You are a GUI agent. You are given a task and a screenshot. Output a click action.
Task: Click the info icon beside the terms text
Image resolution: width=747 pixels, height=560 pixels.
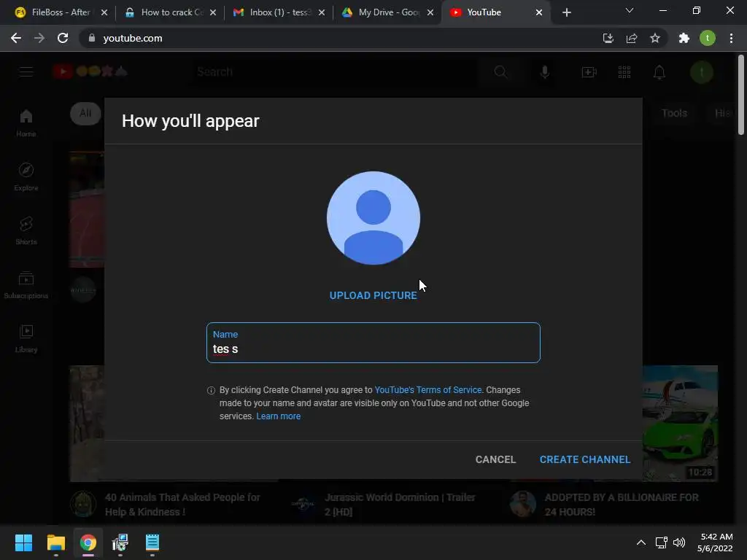pos(211,391)
